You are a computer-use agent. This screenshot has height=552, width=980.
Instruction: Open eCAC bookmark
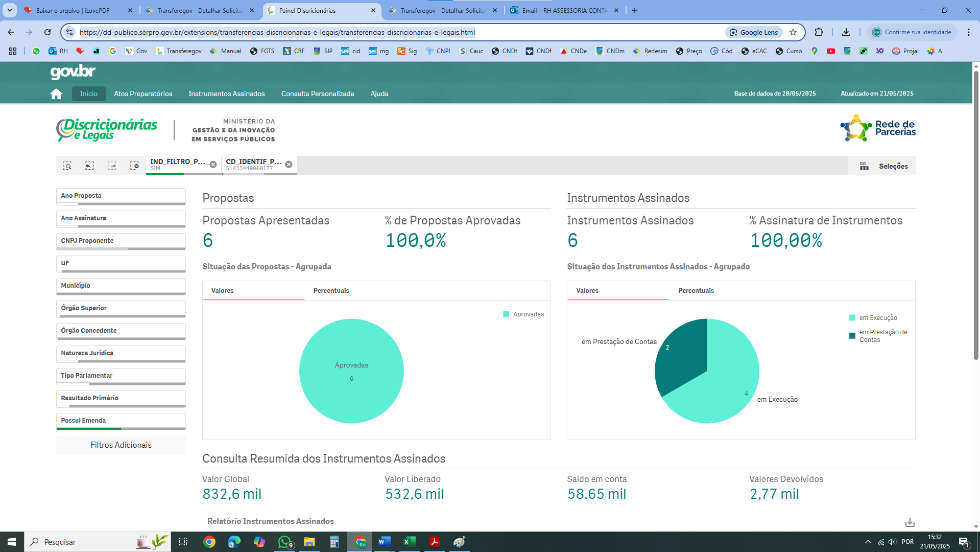(x=754, y=51)
